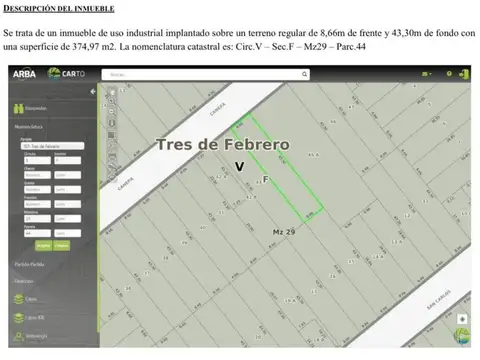Screen dimensions: 480x360
Task: Click the Quinta number input
Action: (37, 189)
